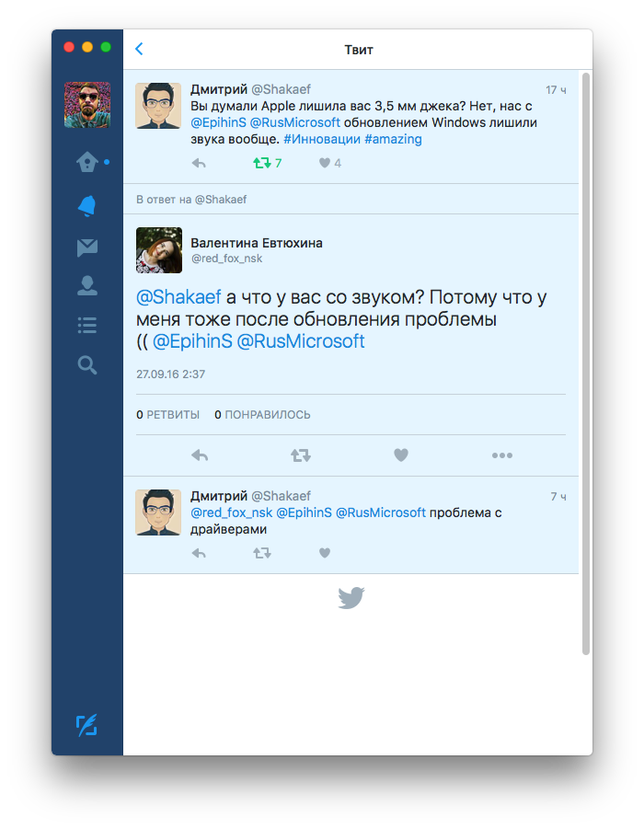Open the Home timeline icon in sidebar
Viewport: 644px width, 829px height.
pyautogui.click(x=87, y=163)
